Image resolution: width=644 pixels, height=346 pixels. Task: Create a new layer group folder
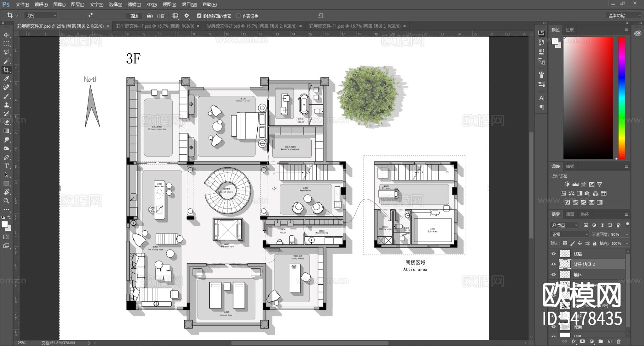601,341
